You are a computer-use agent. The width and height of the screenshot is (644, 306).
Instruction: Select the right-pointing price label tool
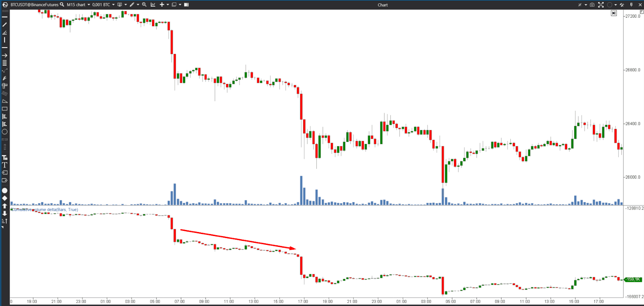point(5,180)
